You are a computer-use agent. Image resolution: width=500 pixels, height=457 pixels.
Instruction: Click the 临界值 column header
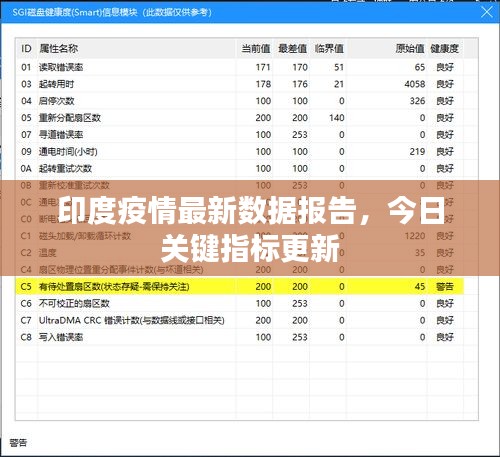point(329,49)
